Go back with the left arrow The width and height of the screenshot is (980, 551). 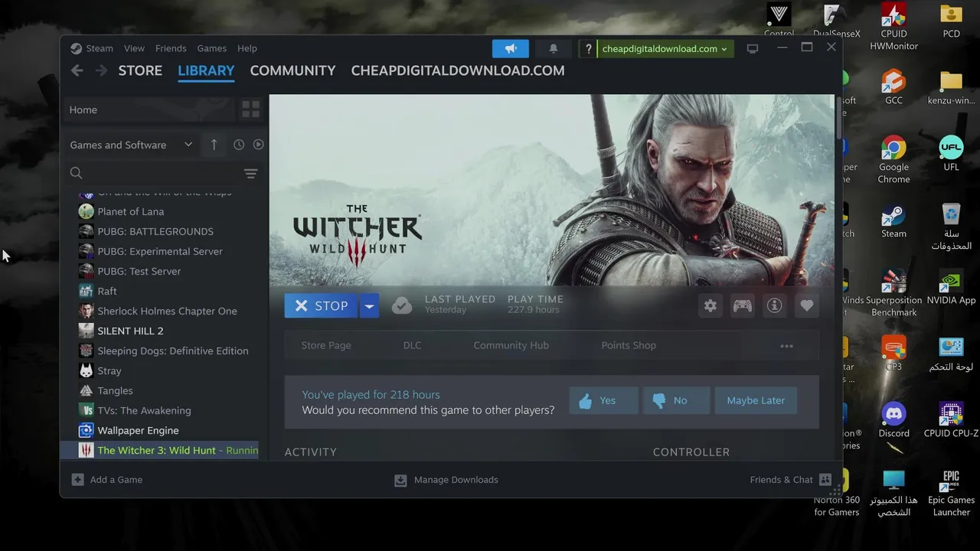77,70
